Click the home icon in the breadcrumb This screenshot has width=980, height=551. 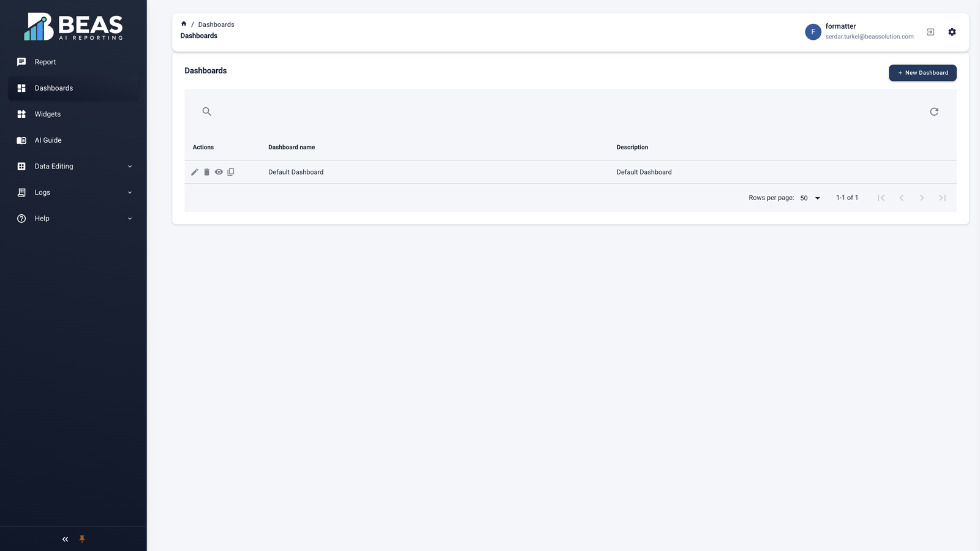pos(184,24)
